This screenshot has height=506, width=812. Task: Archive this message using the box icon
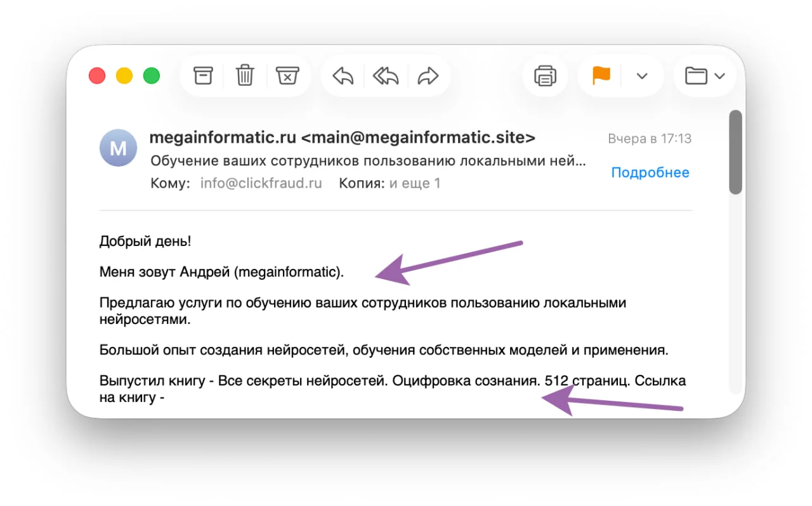203,76
